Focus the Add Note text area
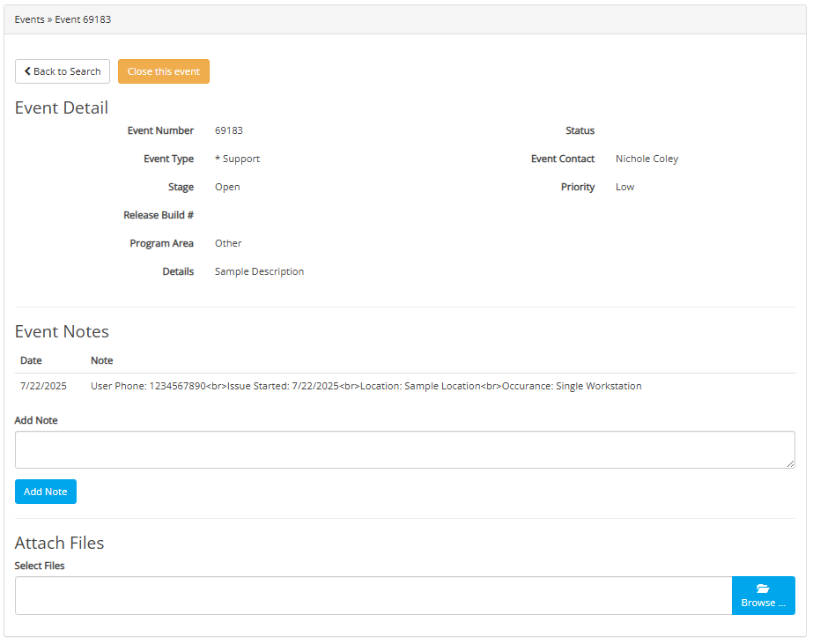Viewport: 813px width, 644px height. 404,449
